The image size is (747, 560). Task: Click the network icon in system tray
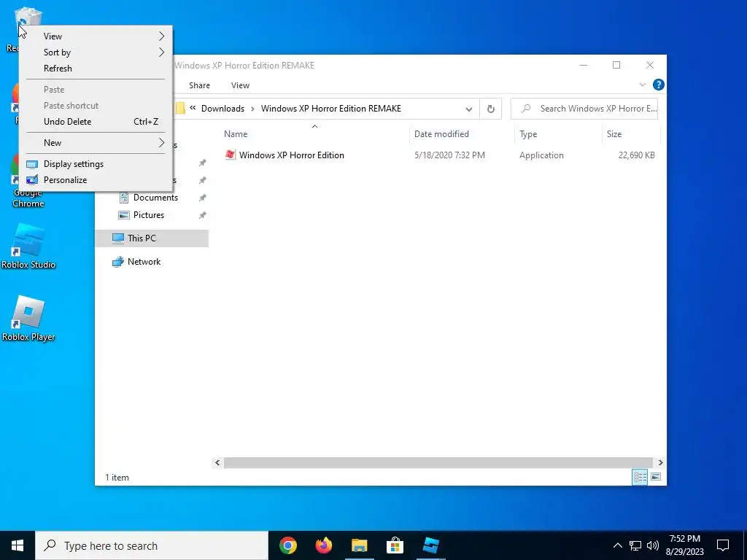[635, 545]
